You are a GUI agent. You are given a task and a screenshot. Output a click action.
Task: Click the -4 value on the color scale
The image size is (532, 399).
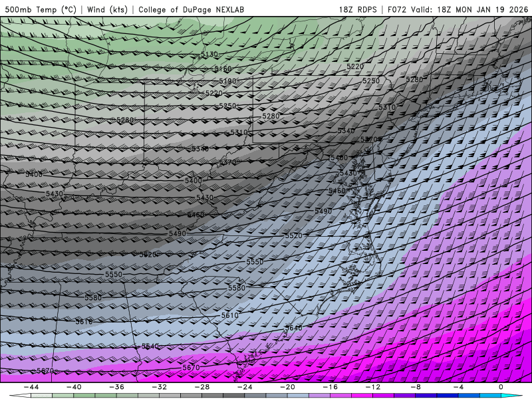(x=459, y=387)
